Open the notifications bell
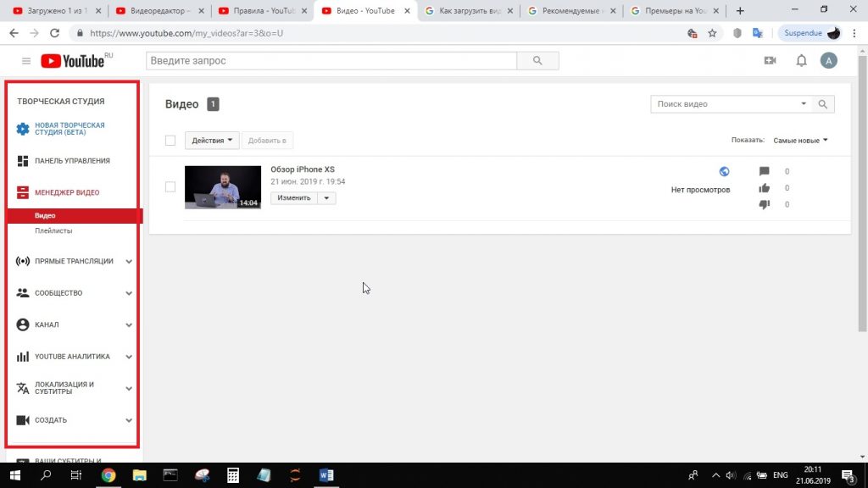The width and height of the screenshot is (868, 488). pos(802,60)
